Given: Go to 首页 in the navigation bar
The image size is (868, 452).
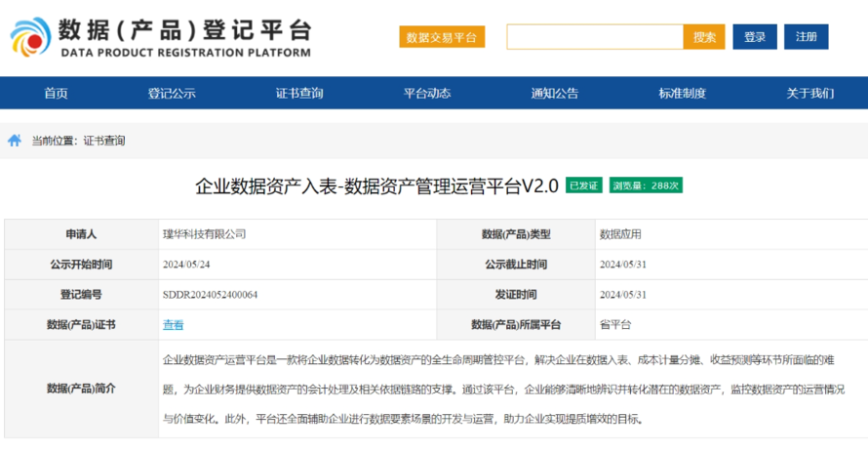Looking at the screenshot, I should pos(56,93).
